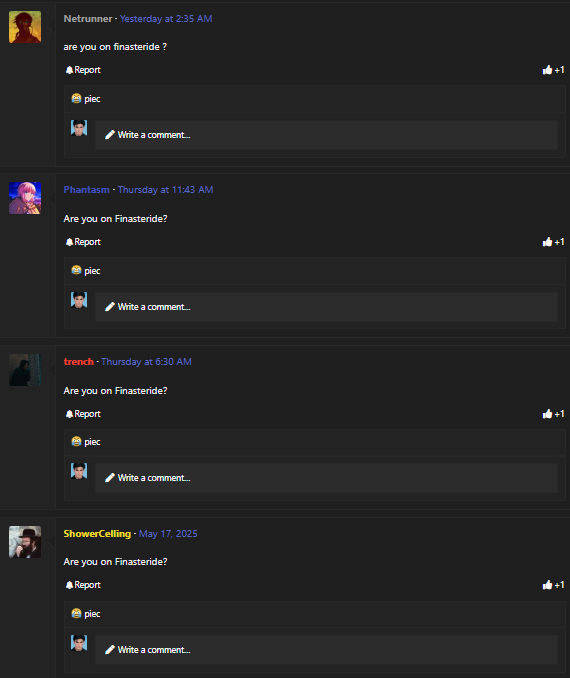Viewport: 570px width, 678px height.
Task: Open ShowerCelling's avatar with hat
Action: 25,542
